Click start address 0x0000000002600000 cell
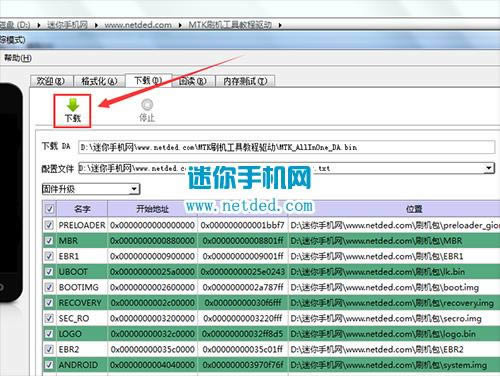The image size is (500, 376). (153, 287)
